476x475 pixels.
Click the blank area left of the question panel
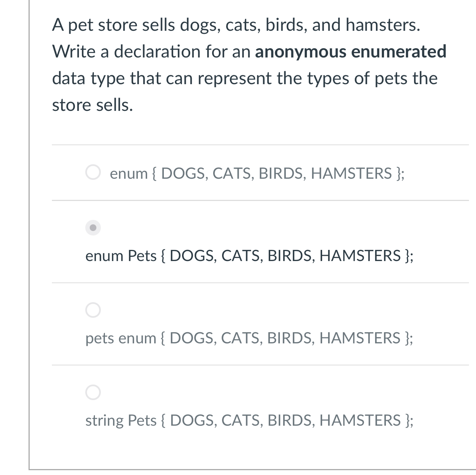(14, 237)
